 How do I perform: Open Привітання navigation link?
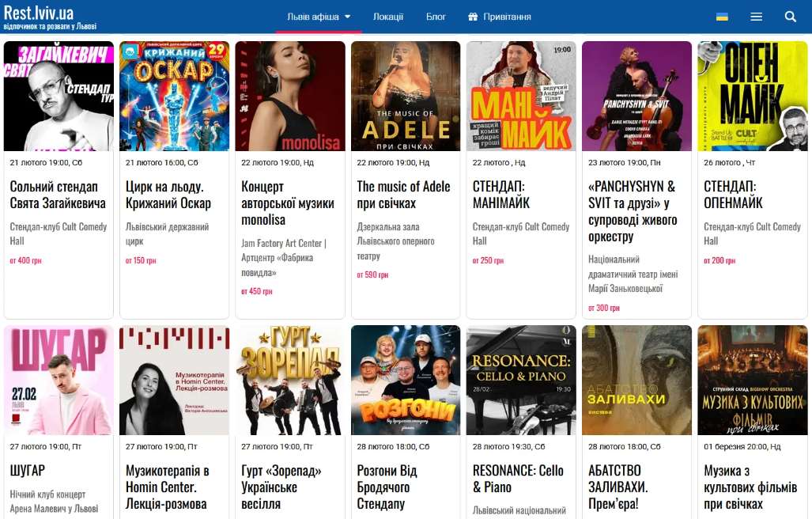tap(507, 17)
